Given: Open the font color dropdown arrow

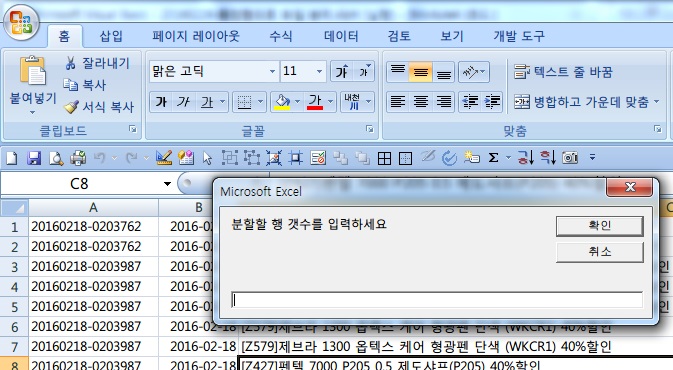Looking at the screenshot, I should point(330,102).
